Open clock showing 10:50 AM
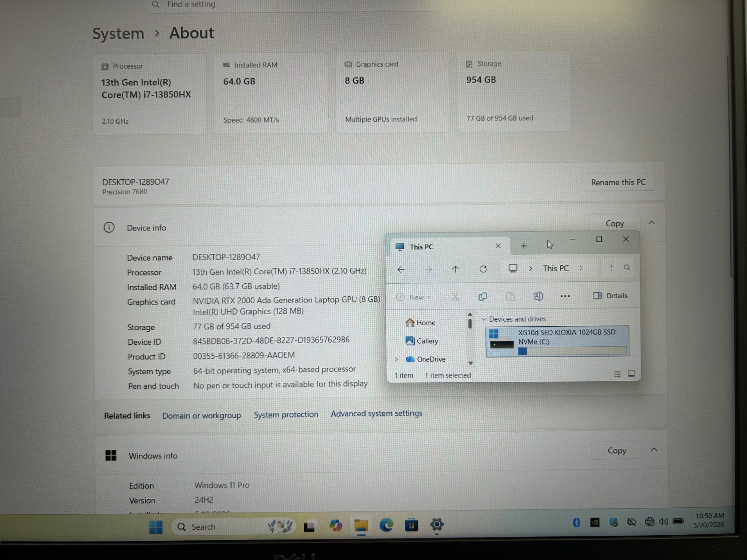The image size is (747, 560). (709, 520)
